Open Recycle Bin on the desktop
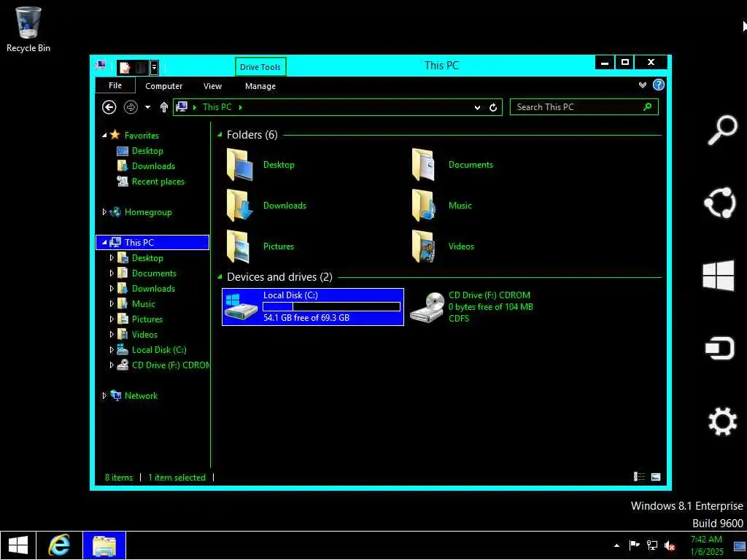This screenshot has height=560, width=747. (28, 29)
